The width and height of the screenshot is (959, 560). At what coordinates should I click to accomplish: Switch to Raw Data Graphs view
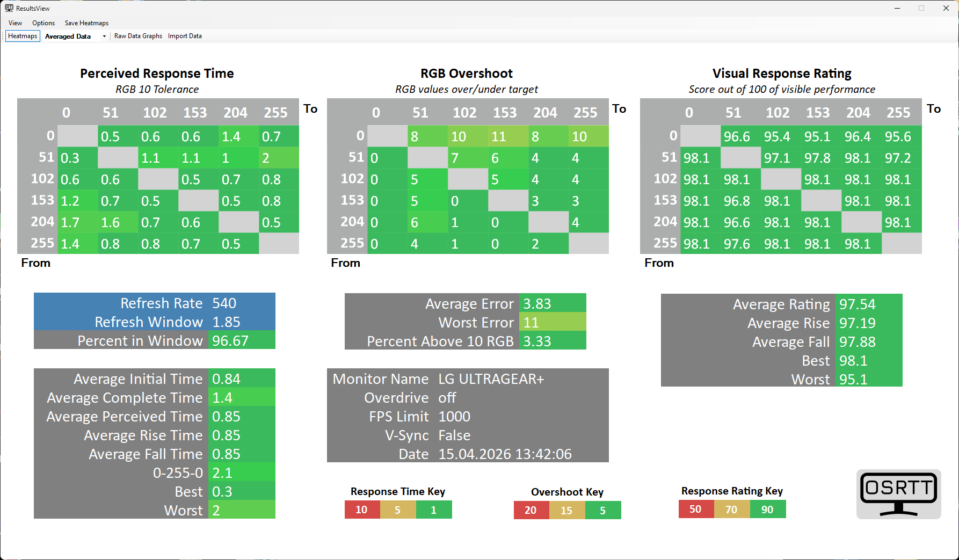(x=138, y=36)
